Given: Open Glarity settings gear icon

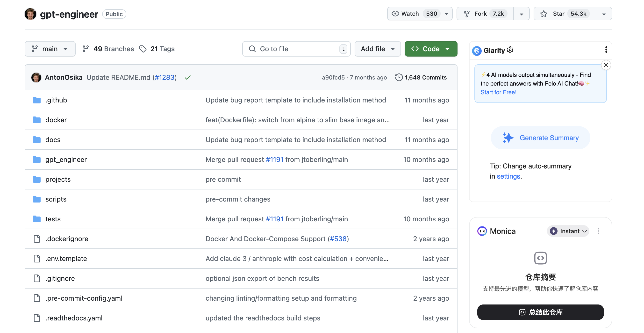Looking at the screenshot, I should pyautogui.click(x=510, y=50).
